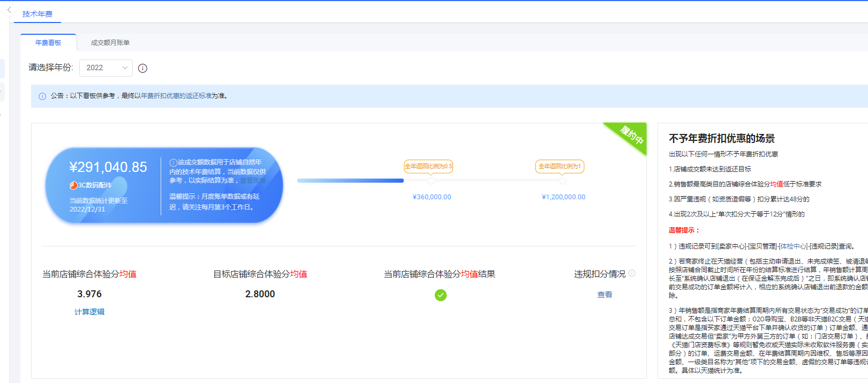Click the blue sales progress bar
868x383 pixels.
click(x=350, y=181)
